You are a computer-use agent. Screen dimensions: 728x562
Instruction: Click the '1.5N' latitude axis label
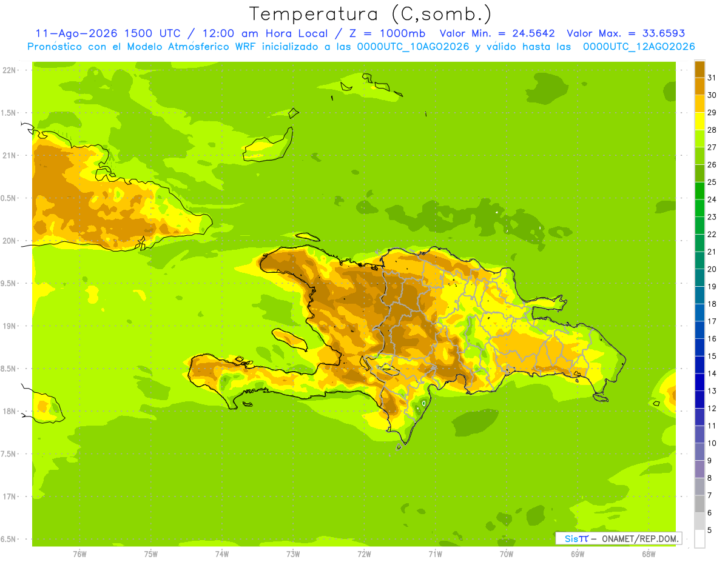point(9,113)
